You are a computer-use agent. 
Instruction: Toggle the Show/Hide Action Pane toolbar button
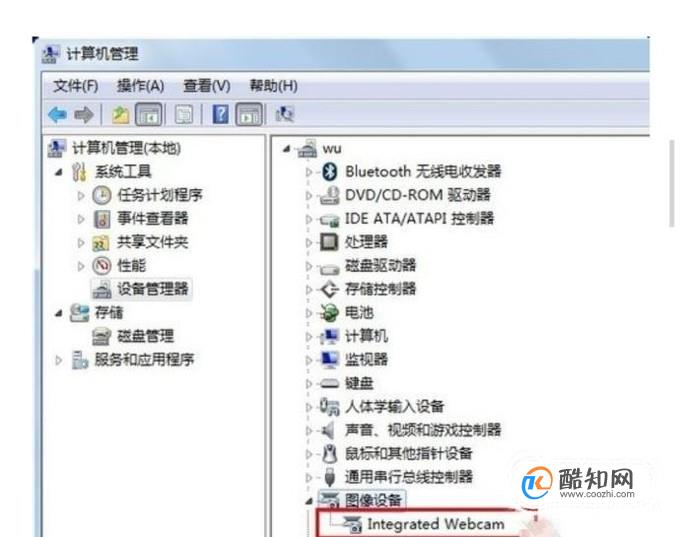click(x=249, y=115)
